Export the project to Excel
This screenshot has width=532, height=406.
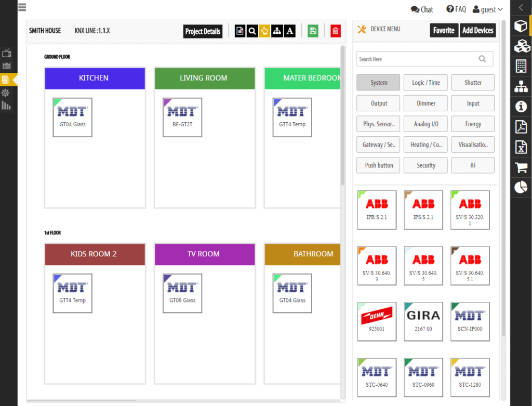(x=521, y=147)
